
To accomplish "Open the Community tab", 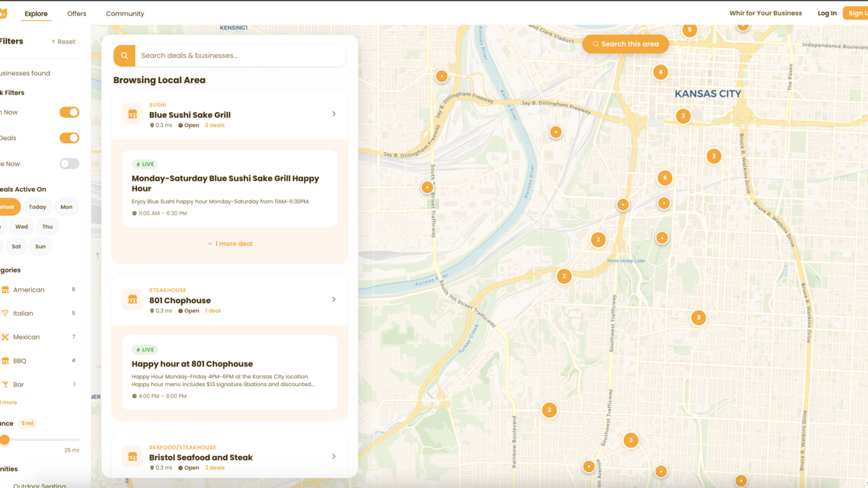I will point(125,13).
